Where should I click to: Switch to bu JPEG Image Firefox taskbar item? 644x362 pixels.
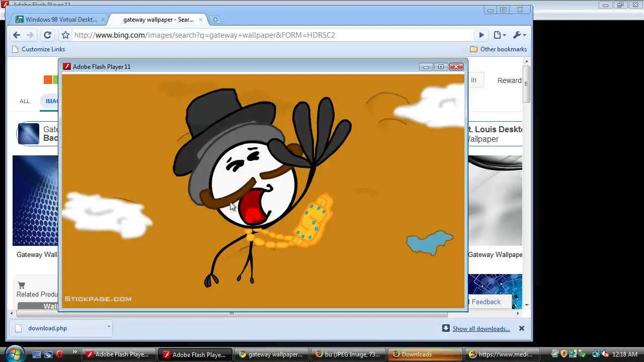[348, 354]
